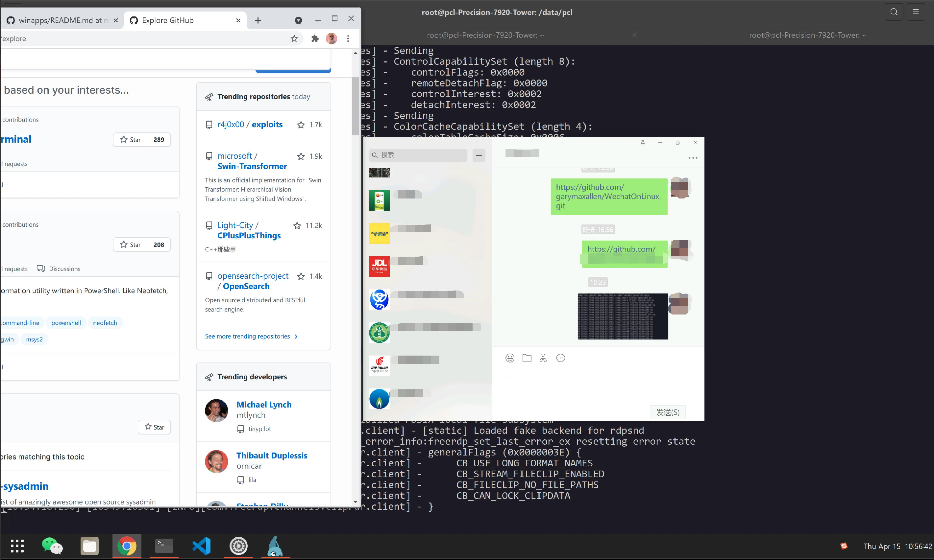Select the WeChat screenshot scissors tool
Image resolution: width=934 pixels, height=560 pixels.
click(x=544, y=358)
